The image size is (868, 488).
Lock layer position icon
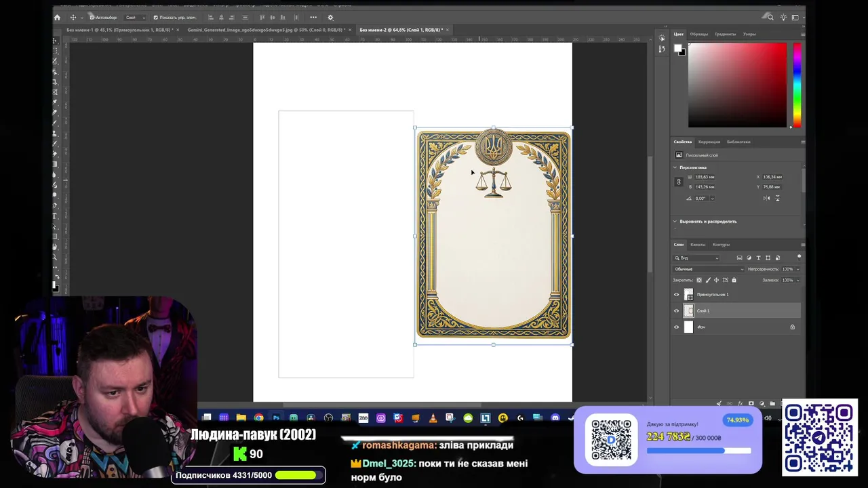(717, 280)
